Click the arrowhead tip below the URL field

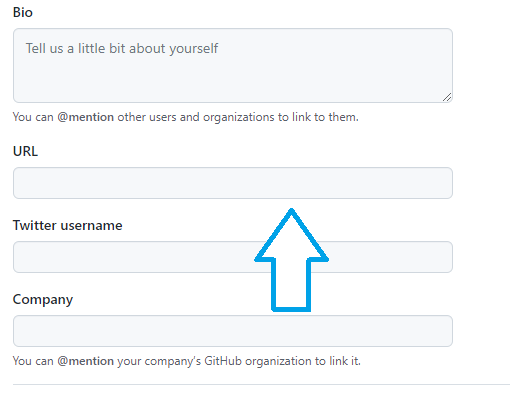(291, 213)
